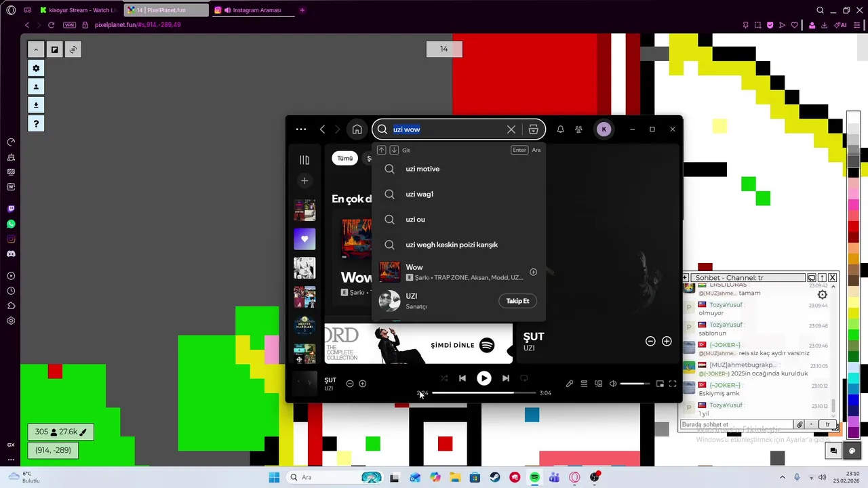Toggle the palette button at bottom right

point(852,451)
